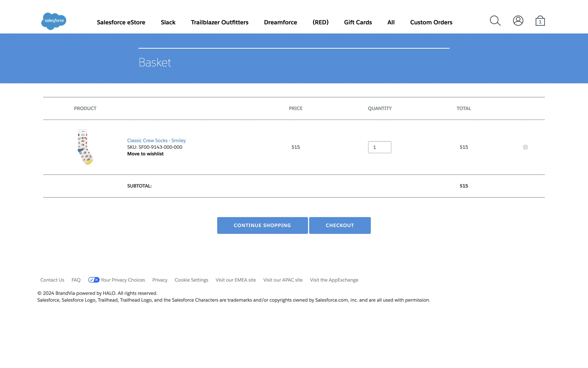
Task: Open the search magnifier icon
Action: tap(495, 21)
